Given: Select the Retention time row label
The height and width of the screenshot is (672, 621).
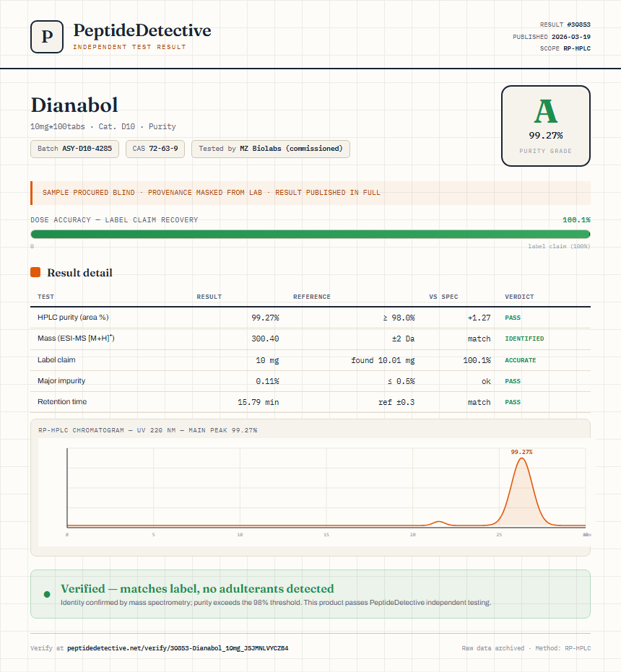Looking at the screenshot, I should coord(62,401).
